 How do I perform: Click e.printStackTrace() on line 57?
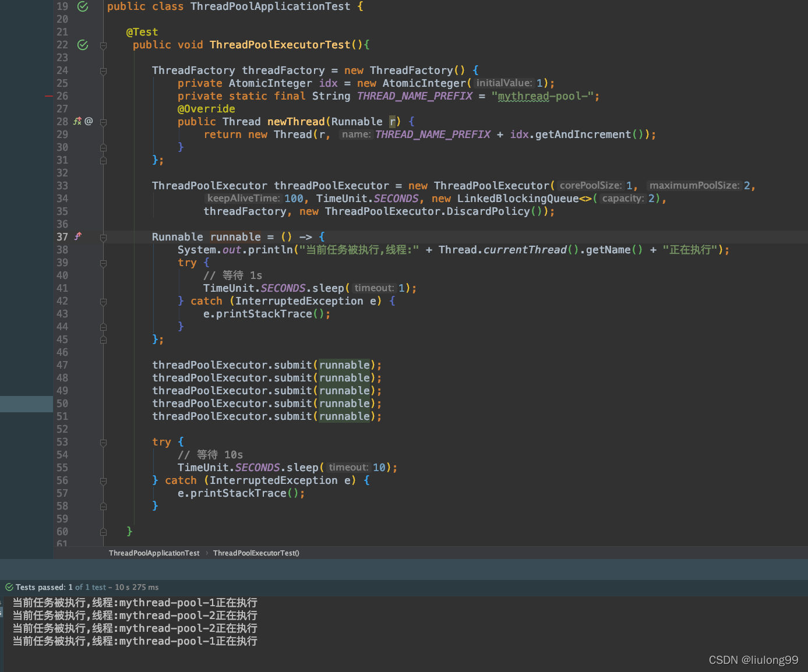click(x=238, y=493)
